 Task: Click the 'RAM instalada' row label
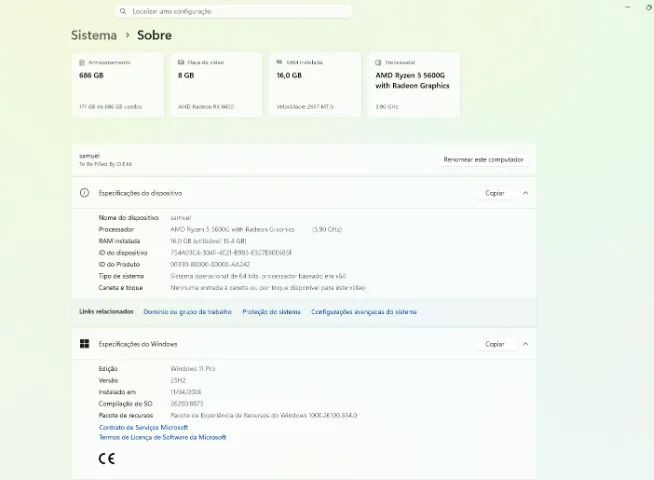pos(119,241)
